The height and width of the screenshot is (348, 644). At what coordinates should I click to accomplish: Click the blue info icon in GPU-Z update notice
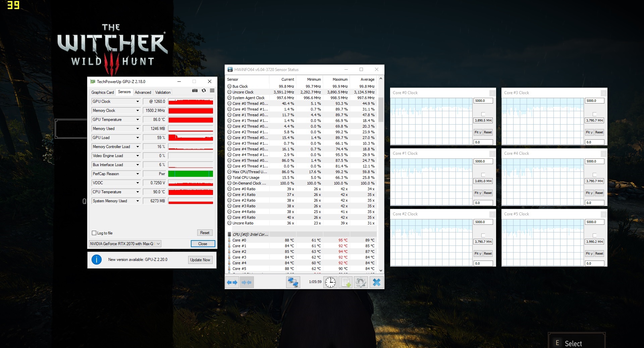coord(97,260)
